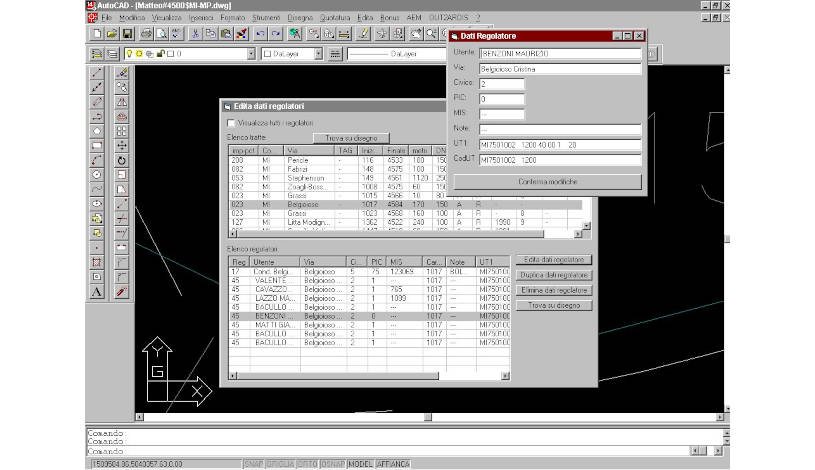This screenshot has height=470, width=815.
Task: Click into the Utente text field
Action: [559, 52]
